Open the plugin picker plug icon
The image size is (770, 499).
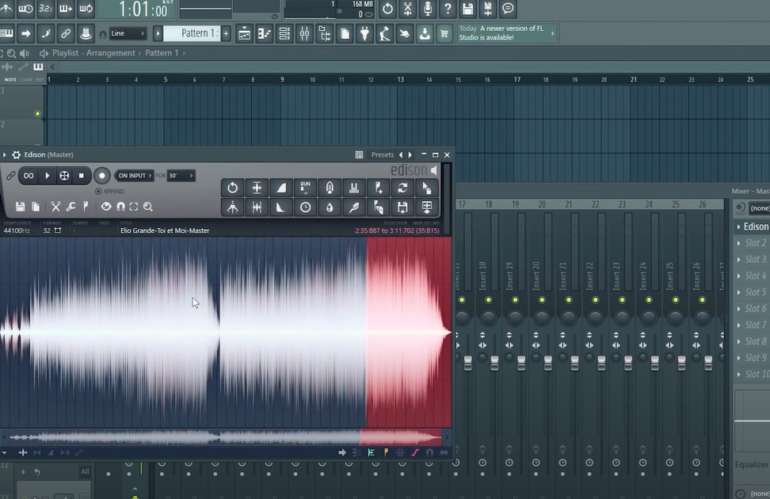click(365, 33)
